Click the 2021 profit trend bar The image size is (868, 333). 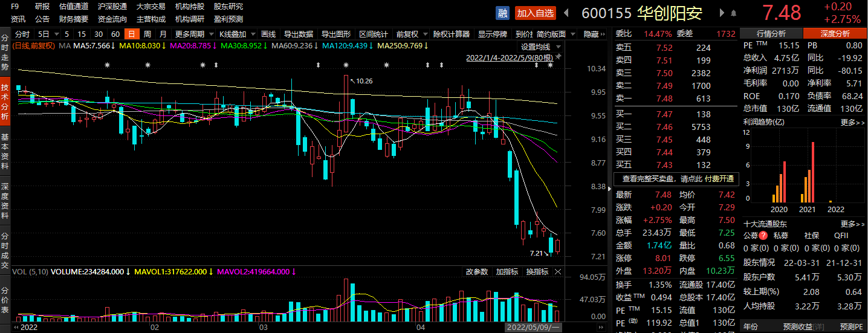(813, 173)
